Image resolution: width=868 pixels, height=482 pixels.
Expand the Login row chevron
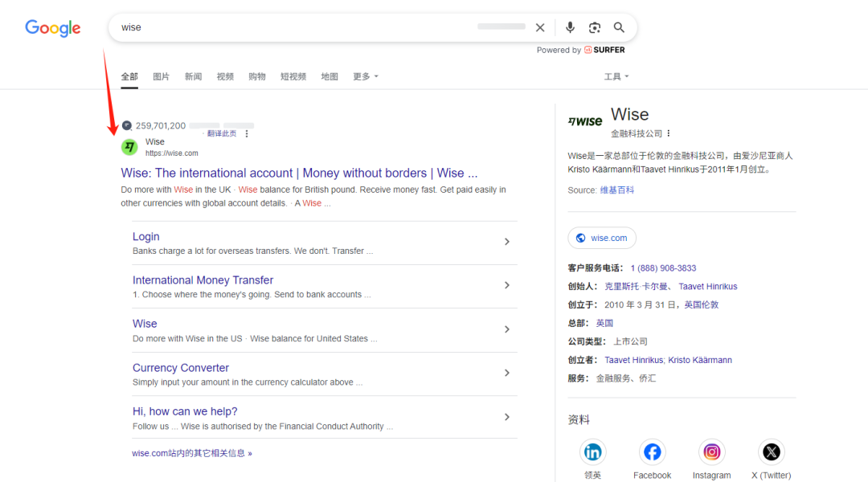coord(506,242)
